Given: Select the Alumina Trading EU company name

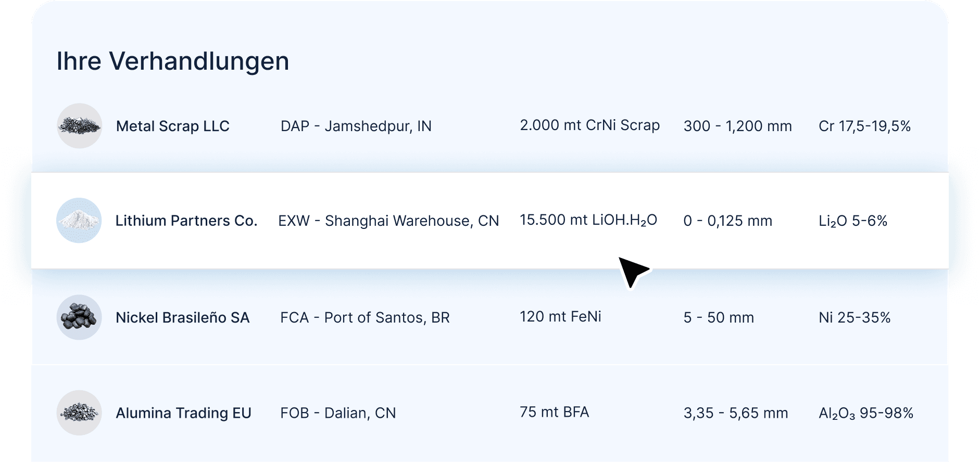Looking at the screenshot, I should coord(183,413).
